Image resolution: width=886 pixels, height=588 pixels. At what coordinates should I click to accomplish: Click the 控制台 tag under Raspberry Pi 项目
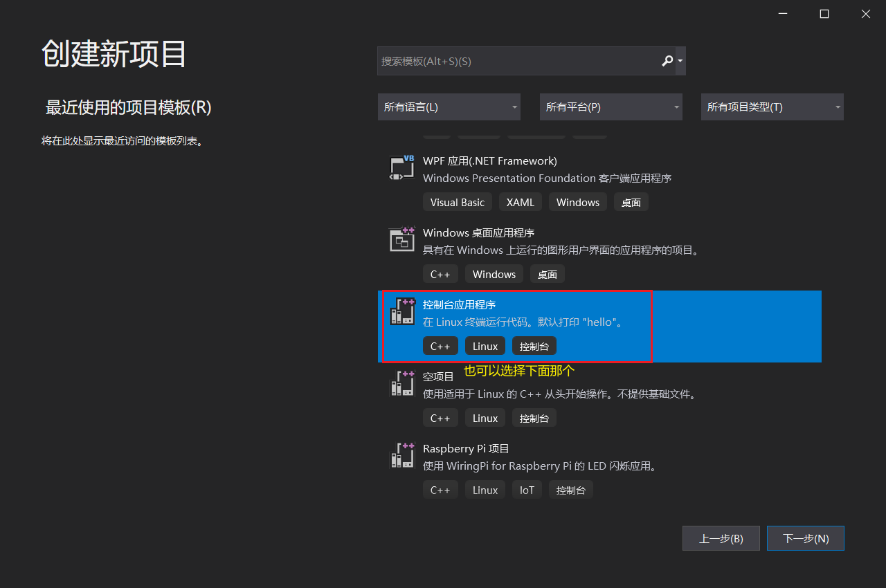(x=571, y=490)
